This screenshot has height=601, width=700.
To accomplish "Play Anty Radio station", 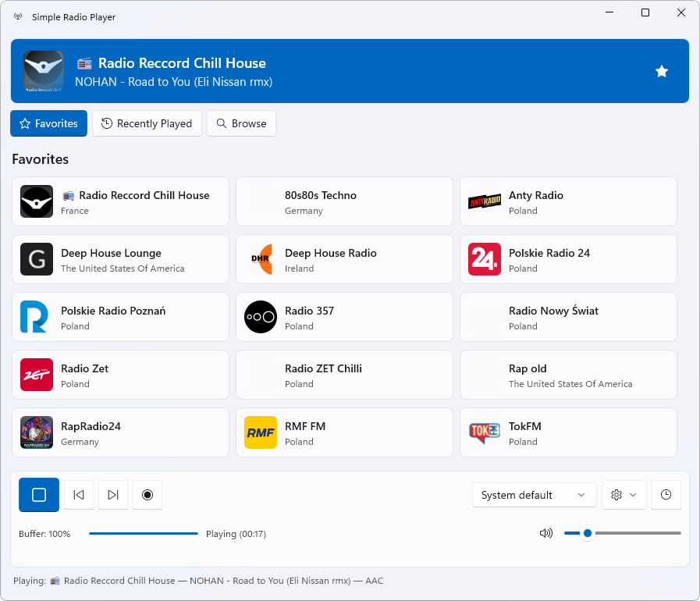I will pyautogui.click(x=568, y=201).
